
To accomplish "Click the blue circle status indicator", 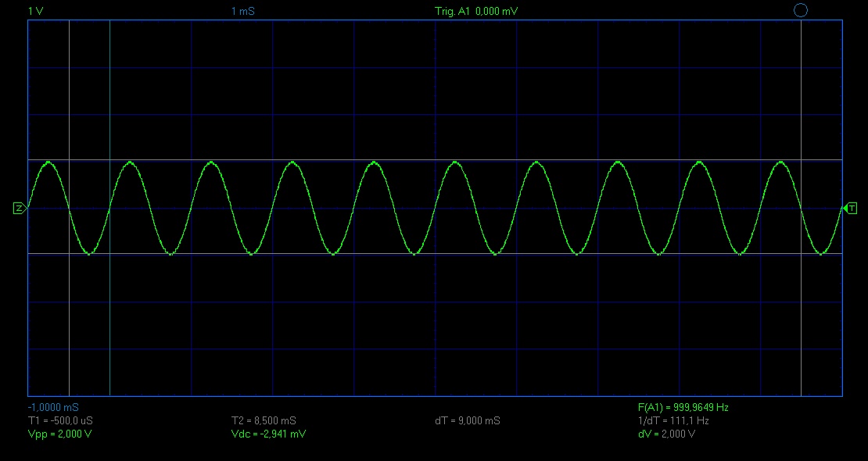I will coord(801,10).
